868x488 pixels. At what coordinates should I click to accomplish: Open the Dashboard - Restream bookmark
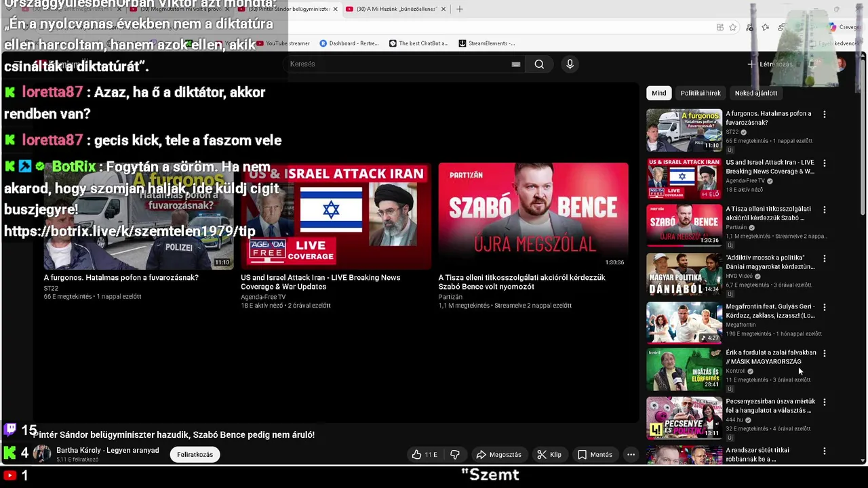pos(349,43)
